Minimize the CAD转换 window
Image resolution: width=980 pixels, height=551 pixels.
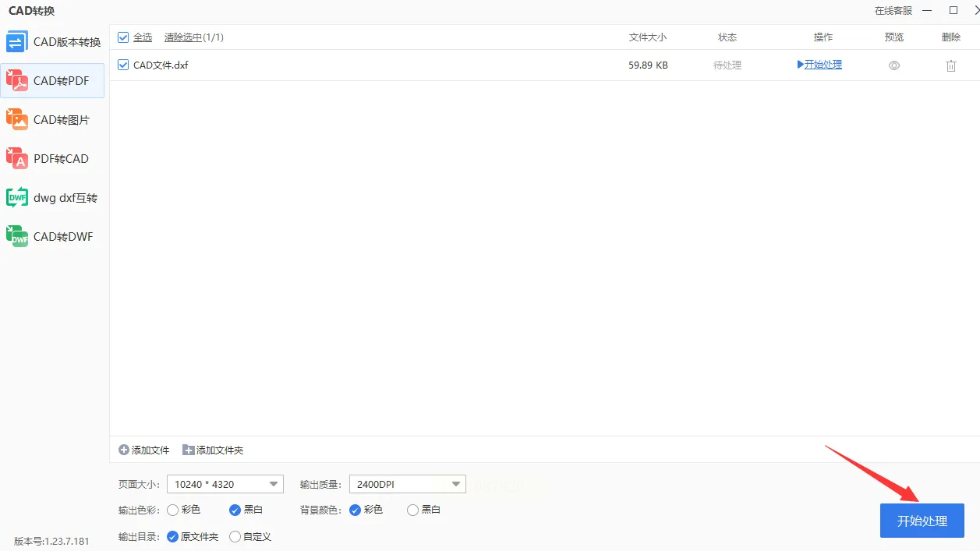pyautogui.click(x=927, y=11)
